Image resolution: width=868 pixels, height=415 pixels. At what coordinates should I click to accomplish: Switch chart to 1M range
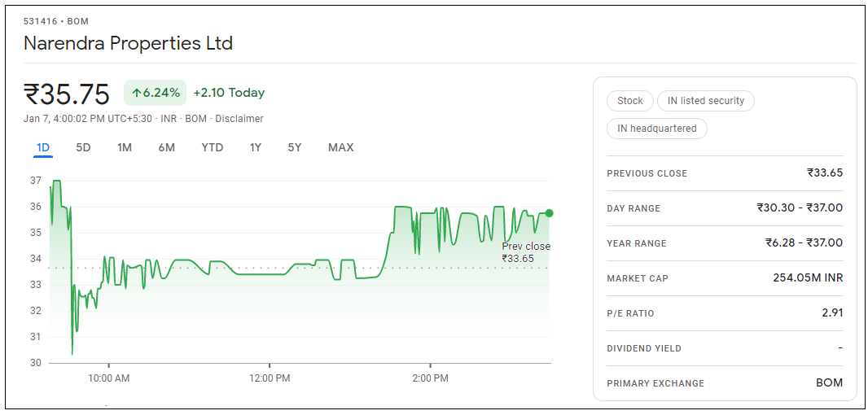coord(125,148)
